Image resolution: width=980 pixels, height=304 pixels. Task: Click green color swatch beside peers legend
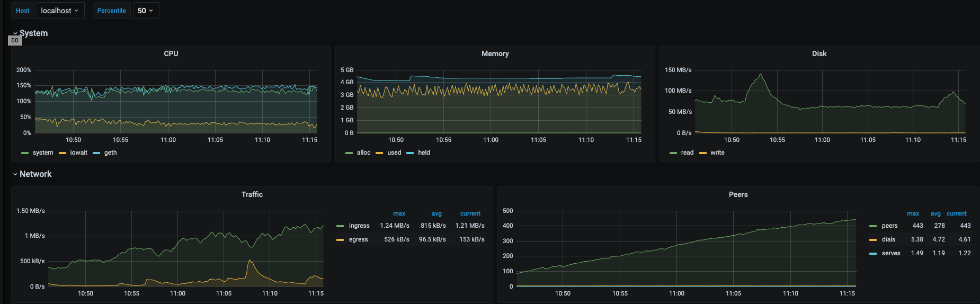coord(873,226)
